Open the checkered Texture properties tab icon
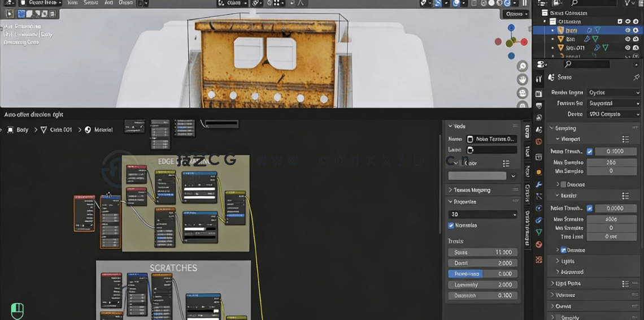The image size is (644, 320). point(539,260)
